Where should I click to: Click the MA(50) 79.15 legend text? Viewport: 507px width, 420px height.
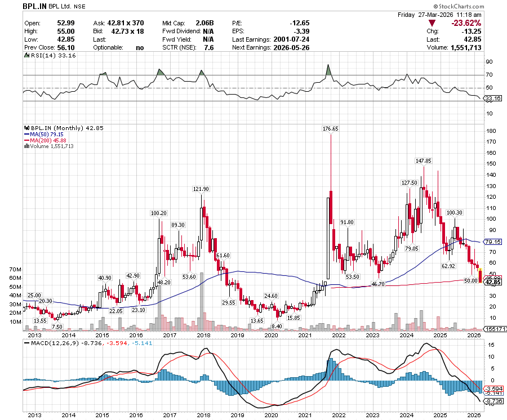tap(47, 135)
